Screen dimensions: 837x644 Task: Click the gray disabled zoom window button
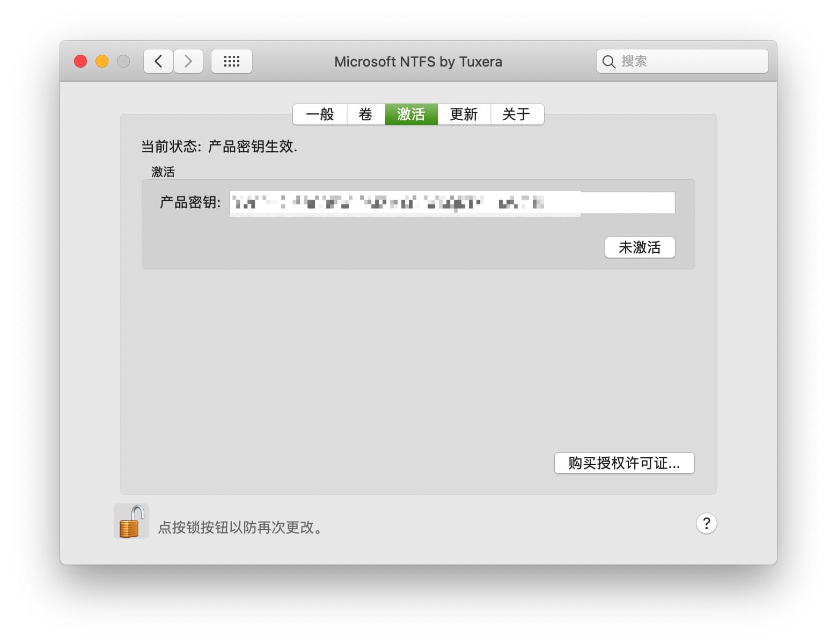click(123, 61)
